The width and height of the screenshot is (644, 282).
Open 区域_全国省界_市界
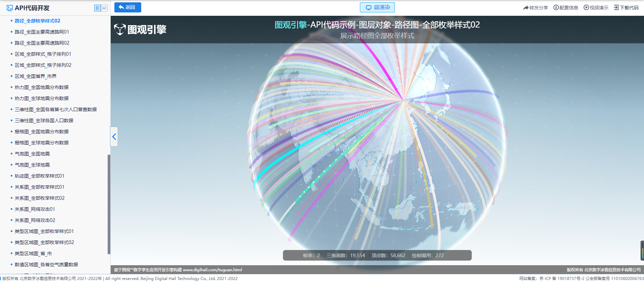tap(36, 76)
